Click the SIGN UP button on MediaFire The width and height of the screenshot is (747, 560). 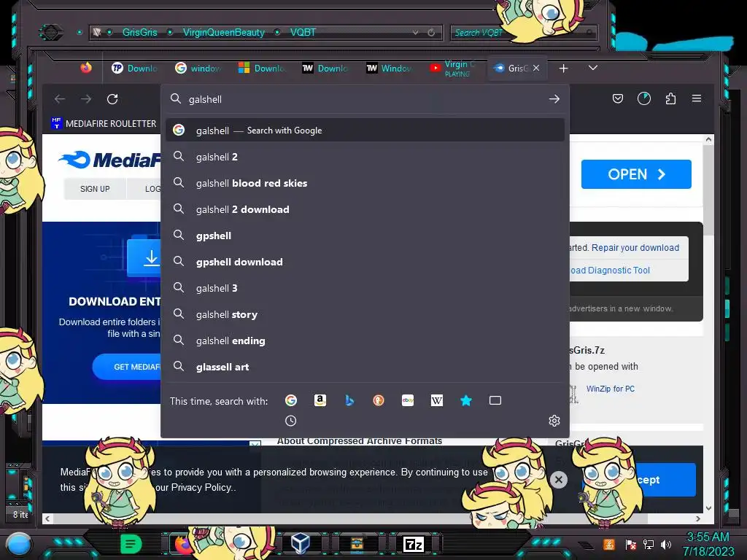pyautogui.click(x=95, y=189)
